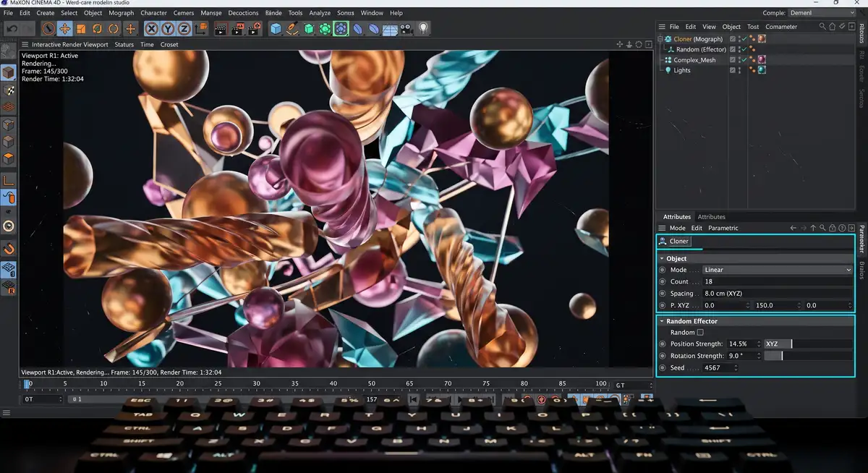Toggle the green enable checkmark for Cloner
Viewport: 868px width, 473px height.
(x=743, y=39)
